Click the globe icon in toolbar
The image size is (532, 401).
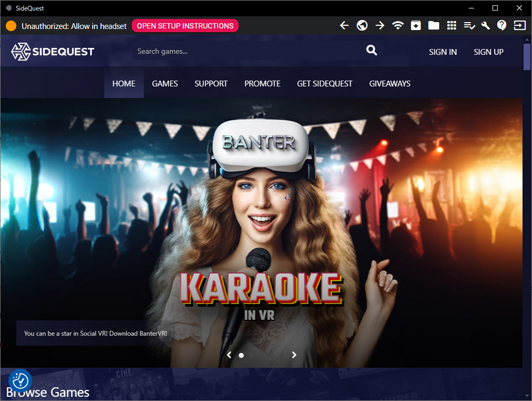pos(362,25)
